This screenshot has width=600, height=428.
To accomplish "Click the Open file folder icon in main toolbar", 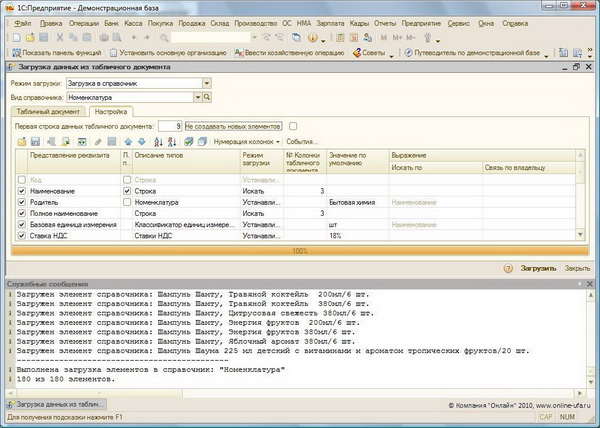I will click(x=30, y=38).
